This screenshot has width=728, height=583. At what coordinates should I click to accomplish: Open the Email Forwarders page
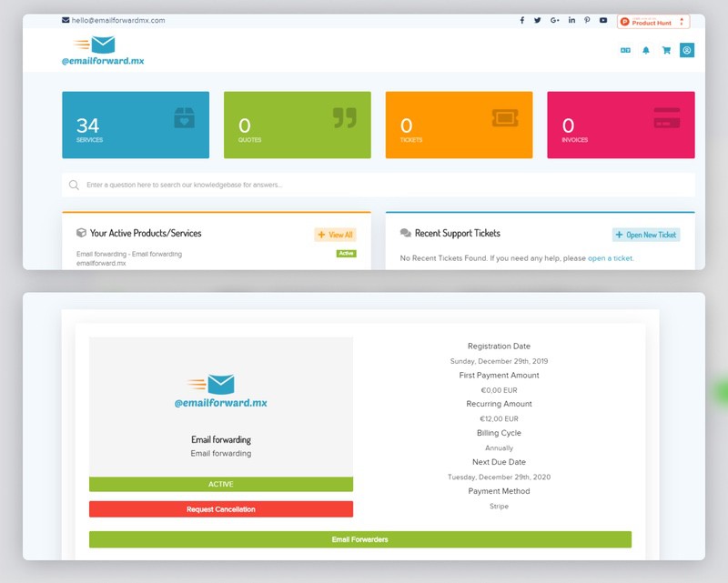[360, 539]
